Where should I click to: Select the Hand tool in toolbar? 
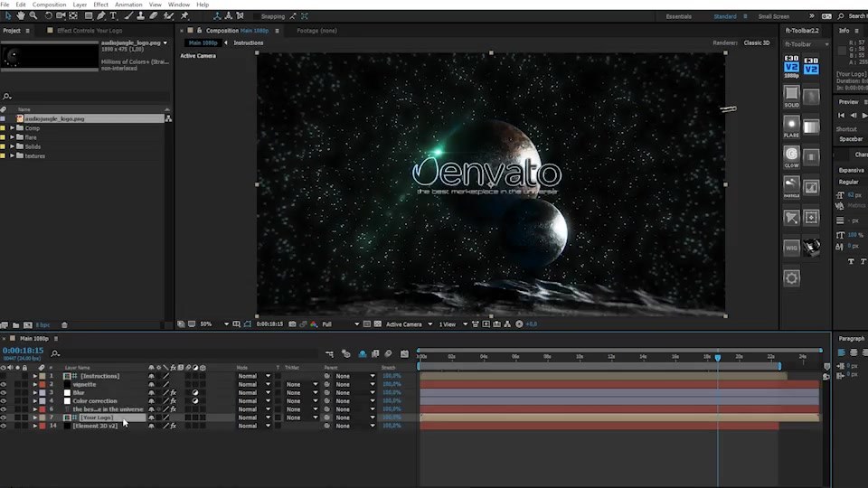coord(21,16)
